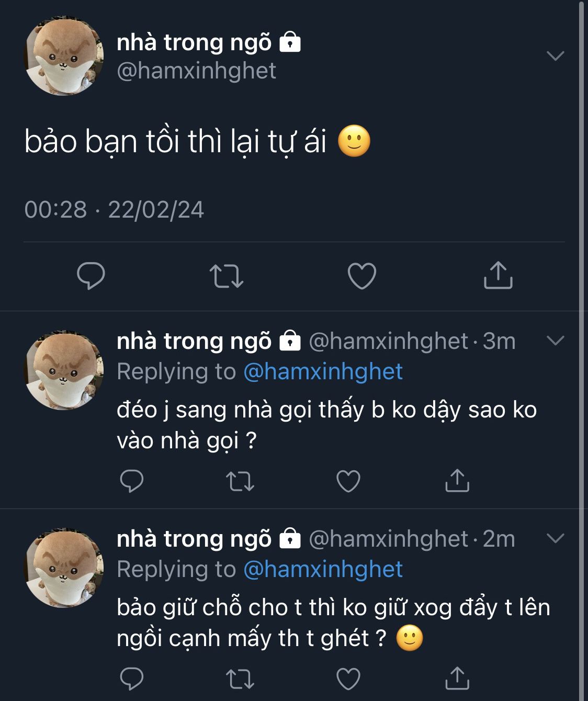Retweet the main tweet
Viewport: 588px width, 701px height.
226,276
